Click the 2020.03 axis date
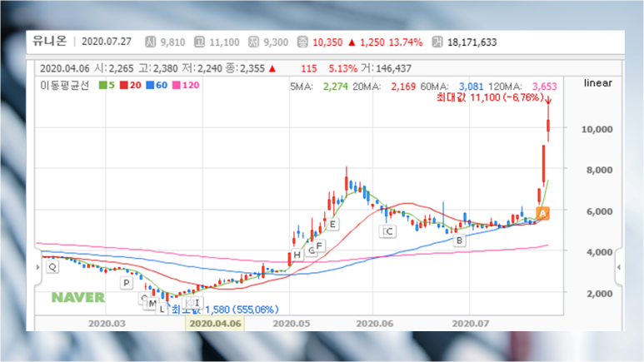This screenshot has height=362, width=644. (x=107, y=324)
